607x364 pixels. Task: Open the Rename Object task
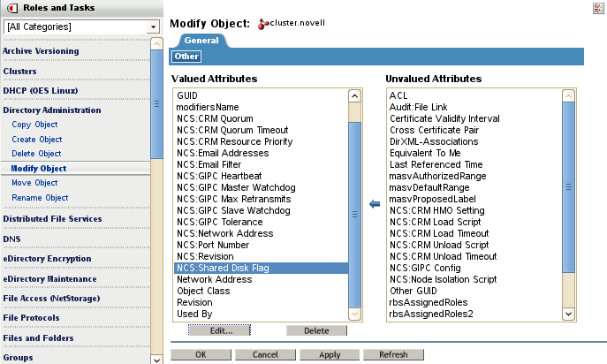point(40,198)
